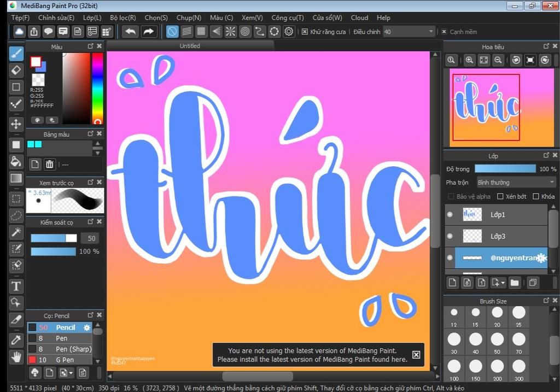Turn snap off with the highlighted snap icon
This screenshot has width=560, height=392.
(x=172, y=32)
